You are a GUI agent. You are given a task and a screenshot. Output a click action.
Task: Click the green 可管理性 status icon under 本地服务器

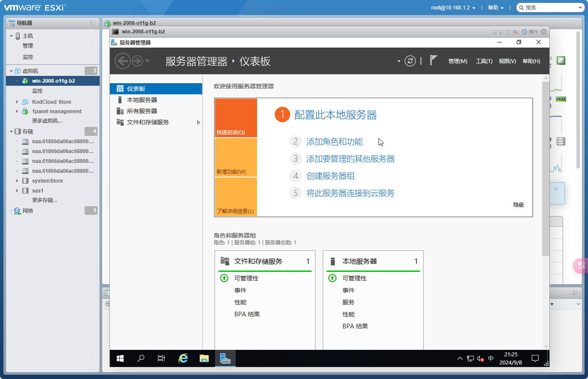pyautogui.click(x=332, y=278)
